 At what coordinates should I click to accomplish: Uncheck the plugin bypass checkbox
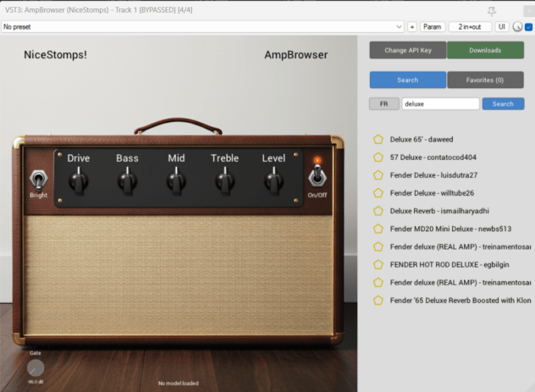[x=528, y=27]
